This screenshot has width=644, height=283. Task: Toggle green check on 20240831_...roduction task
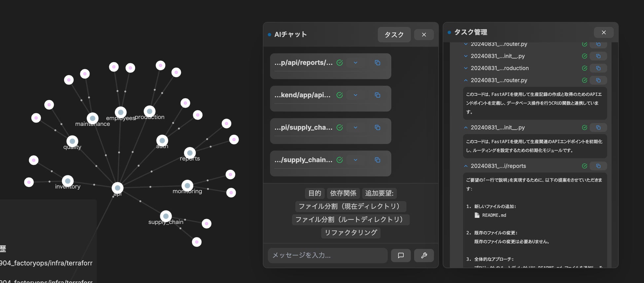[x=585, y=68]
